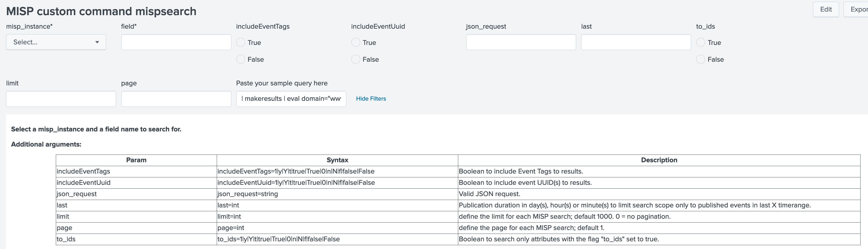This screenshot has height=249, width=868.
Task: Click the last param table cell
Action: point(136,205)
